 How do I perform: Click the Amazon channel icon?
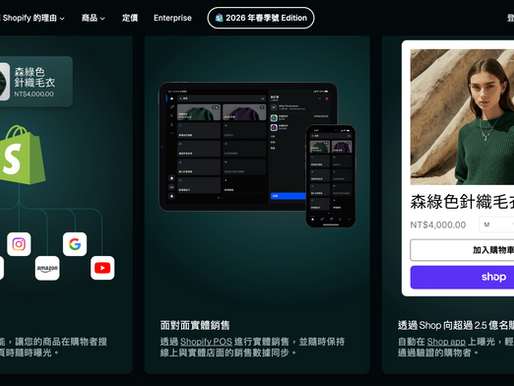point(47,268)
